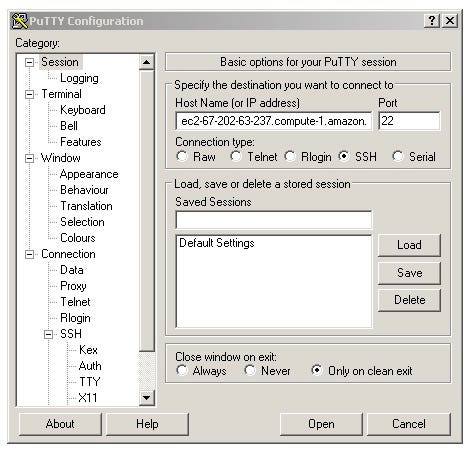Click the Saved Sessions text field
Screen dimensions: 473x453
[x=273, y=220]
